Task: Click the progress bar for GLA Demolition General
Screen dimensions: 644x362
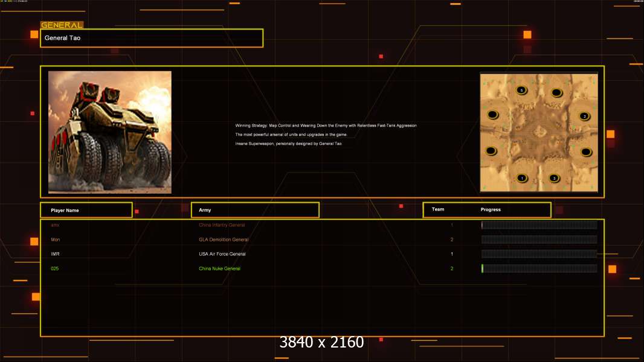Action: click(x=539, y=240)
